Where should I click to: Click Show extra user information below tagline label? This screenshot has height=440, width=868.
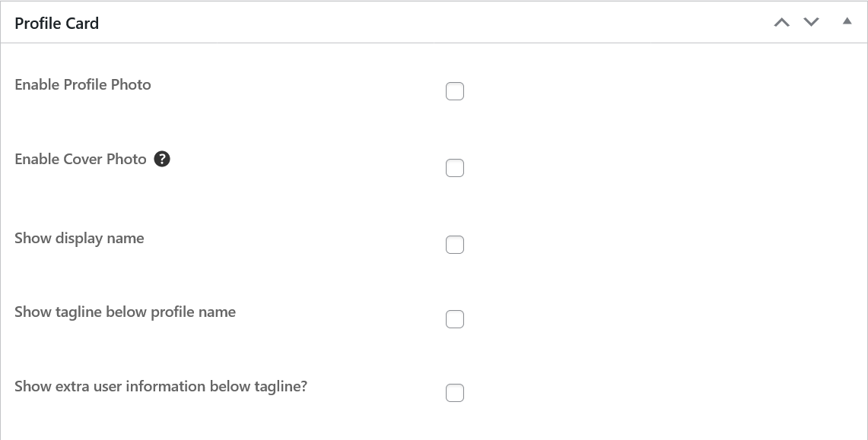(x=161, y=386)
